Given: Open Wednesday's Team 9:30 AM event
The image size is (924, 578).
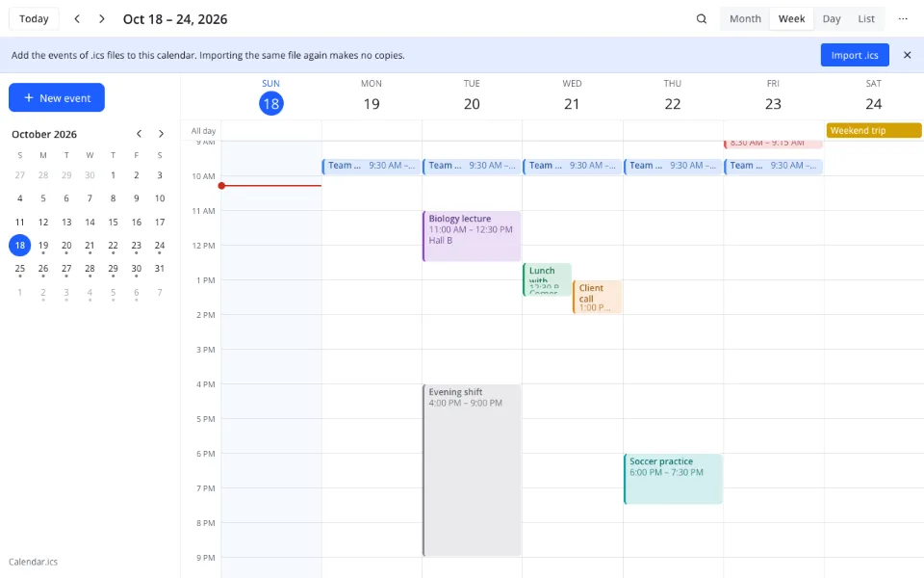Looking at the screenshot, I should 572,166.
